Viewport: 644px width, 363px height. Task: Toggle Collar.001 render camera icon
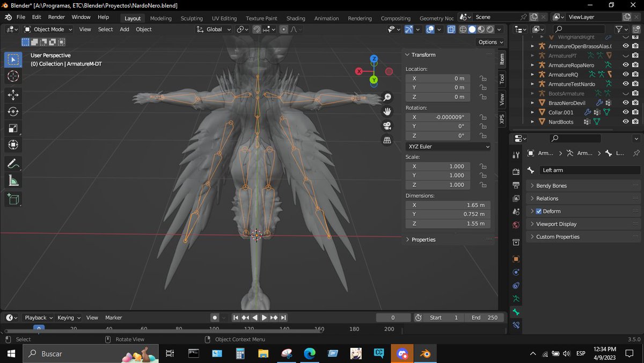click(635, 112)
